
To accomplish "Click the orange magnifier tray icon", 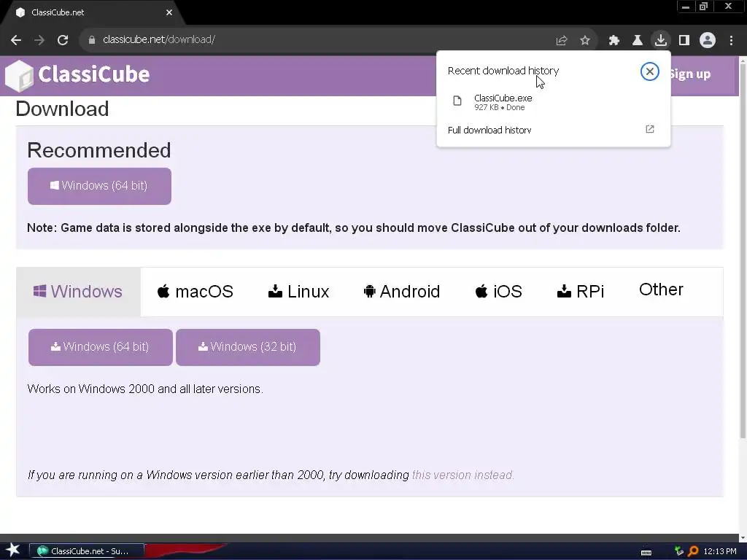I will [x=693, y=551].
